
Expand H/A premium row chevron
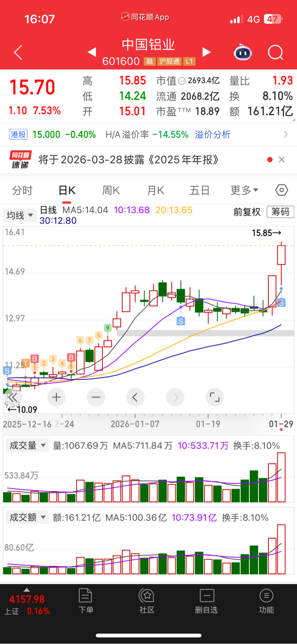coord(286,134)
